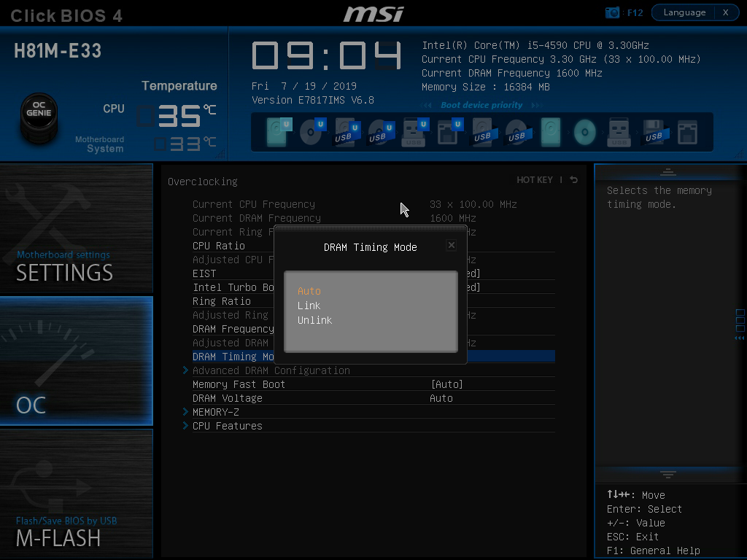Screen dimensions: 747x560
Task: Select the UEFI USB CD/DVD boot device
Action: tap(381, 132)
